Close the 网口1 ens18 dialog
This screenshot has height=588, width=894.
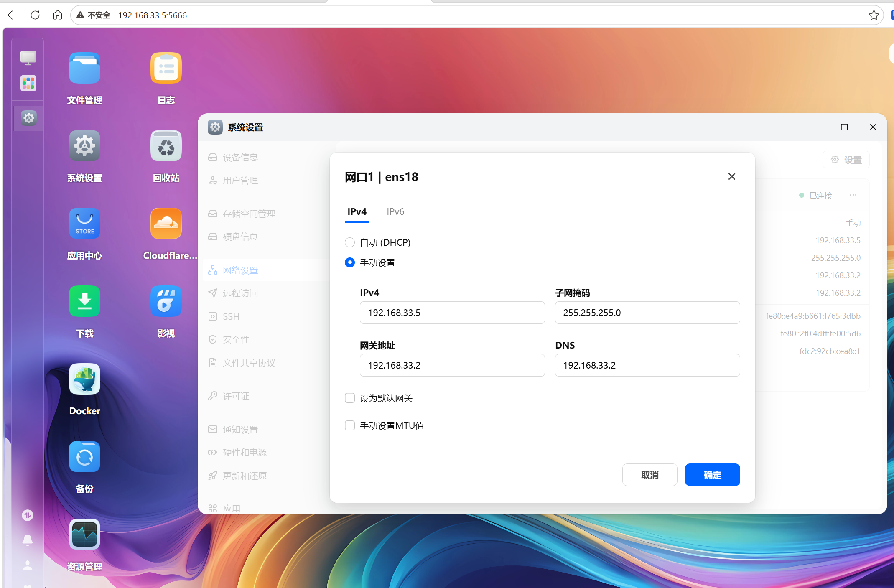tap(731, 176)
